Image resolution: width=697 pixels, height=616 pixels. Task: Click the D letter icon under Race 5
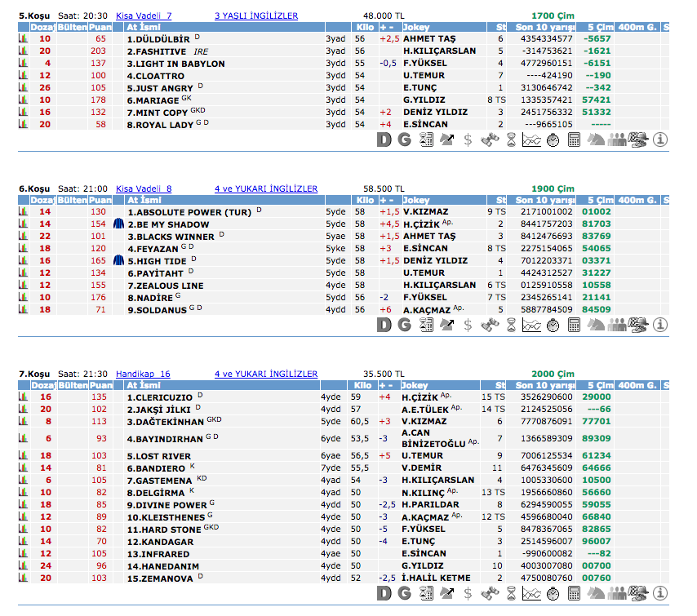click(x=384, y=140)
